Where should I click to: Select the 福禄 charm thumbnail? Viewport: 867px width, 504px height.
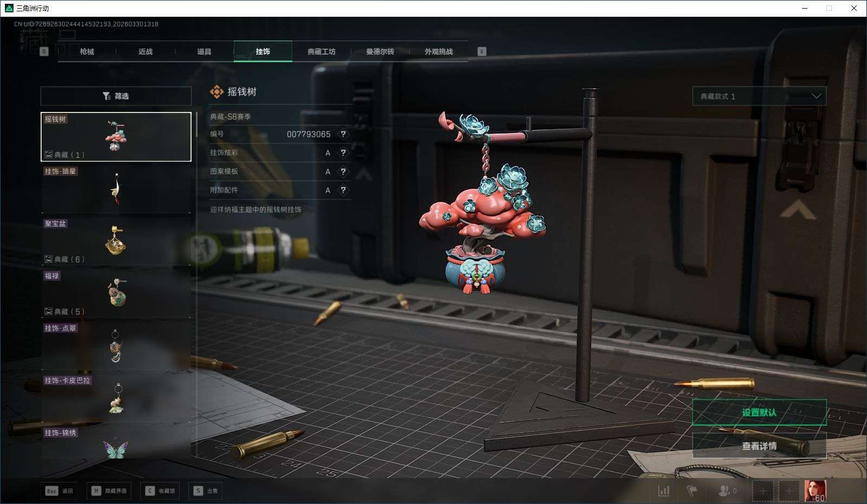click(116, 293)
